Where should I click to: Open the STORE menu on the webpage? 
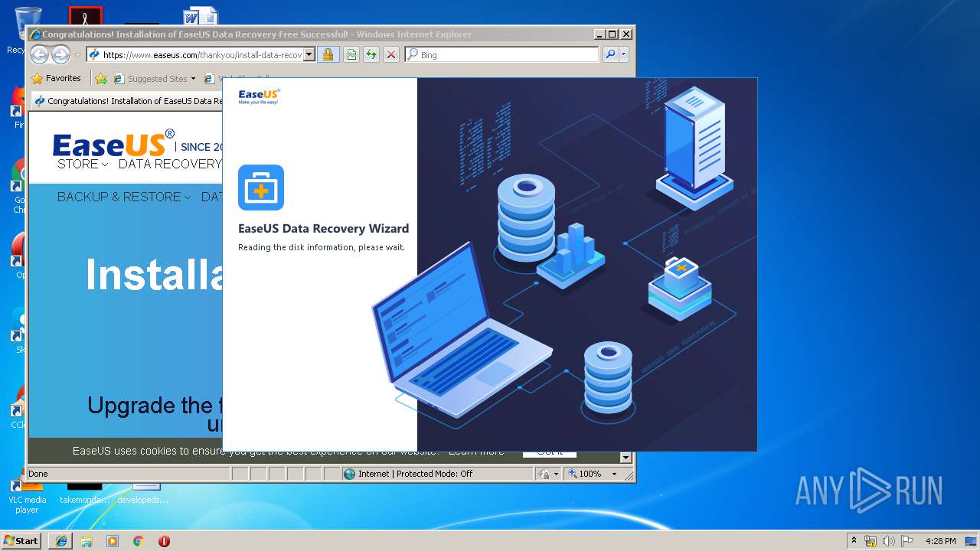click(83, 164)
